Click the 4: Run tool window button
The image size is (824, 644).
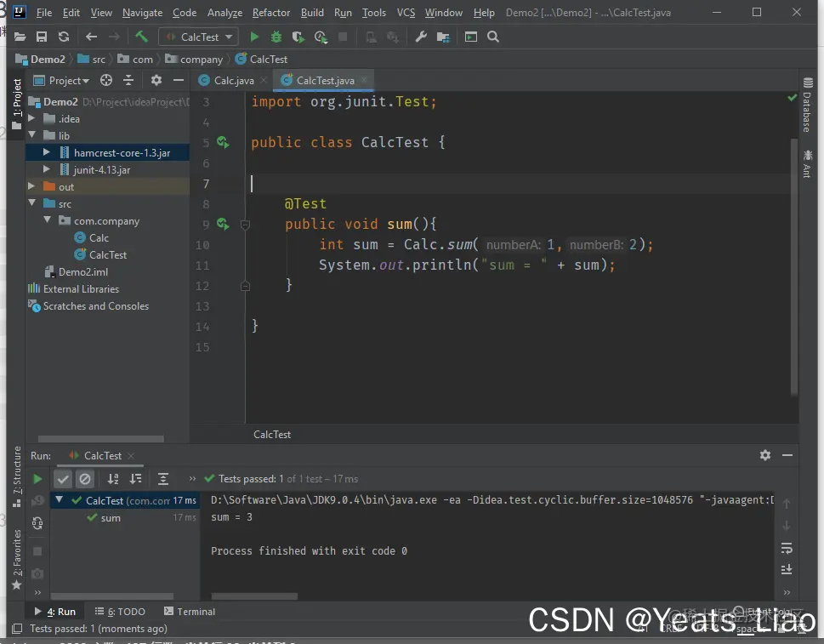(x=55, y=612)
